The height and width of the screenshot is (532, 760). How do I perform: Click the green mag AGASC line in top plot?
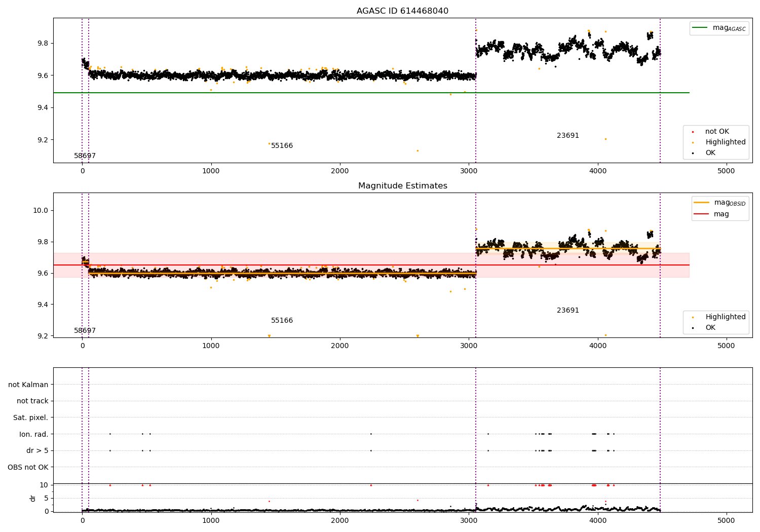371,93
